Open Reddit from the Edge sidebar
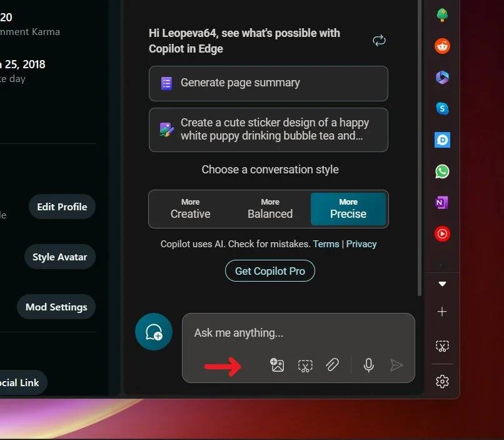This screenshot has width=504, height=440. click(x=442, y=46)
